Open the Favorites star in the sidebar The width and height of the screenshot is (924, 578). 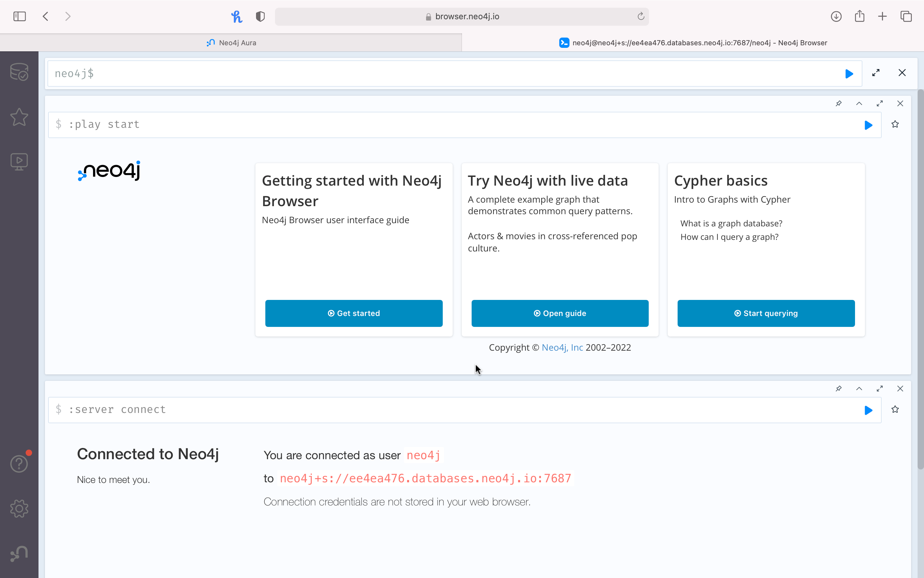tap(19, 117)
